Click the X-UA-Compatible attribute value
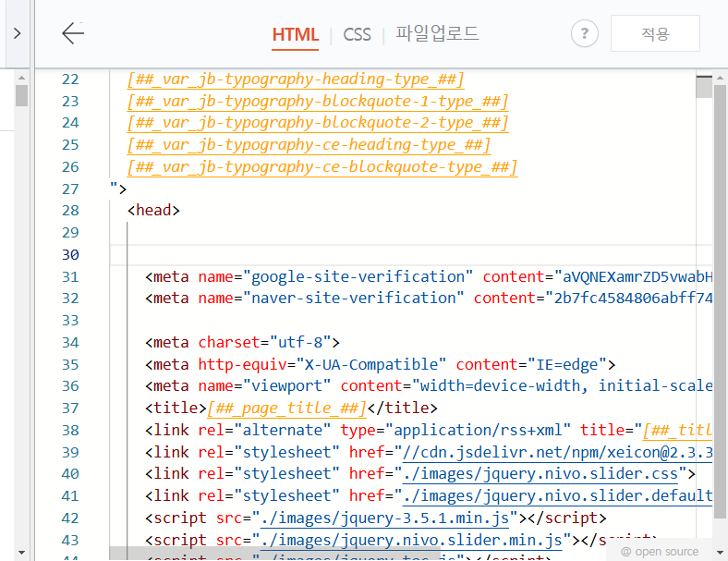The width and height of the screenshot is (728, 561). click(371, 364)
